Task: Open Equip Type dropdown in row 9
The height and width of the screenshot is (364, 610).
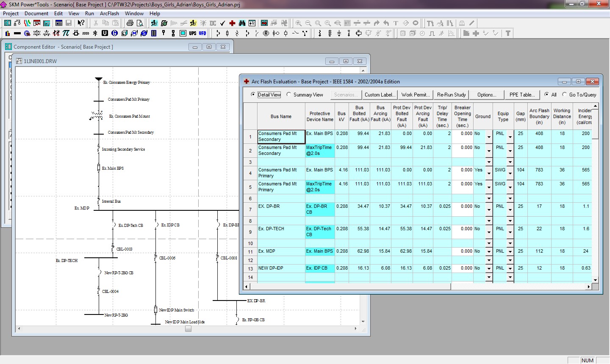Action: point(510,232)
